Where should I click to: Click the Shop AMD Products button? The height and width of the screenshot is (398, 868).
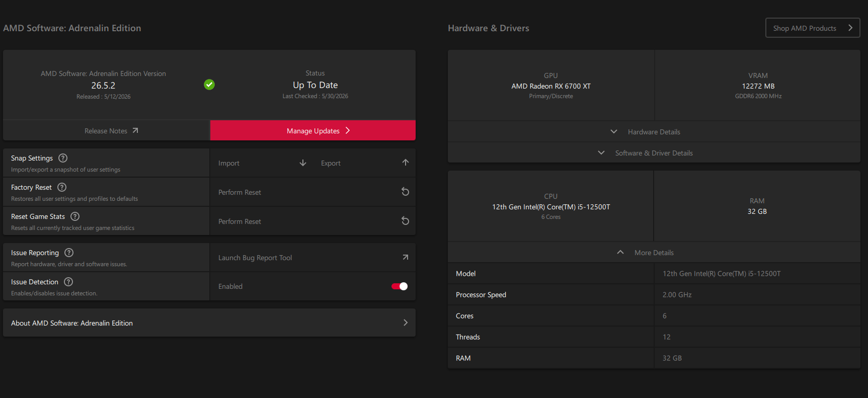tap(813, 28)
